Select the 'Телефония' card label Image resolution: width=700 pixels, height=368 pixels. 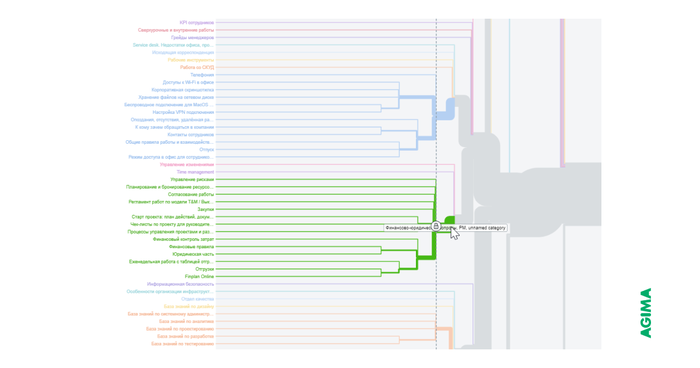point(202,75)
